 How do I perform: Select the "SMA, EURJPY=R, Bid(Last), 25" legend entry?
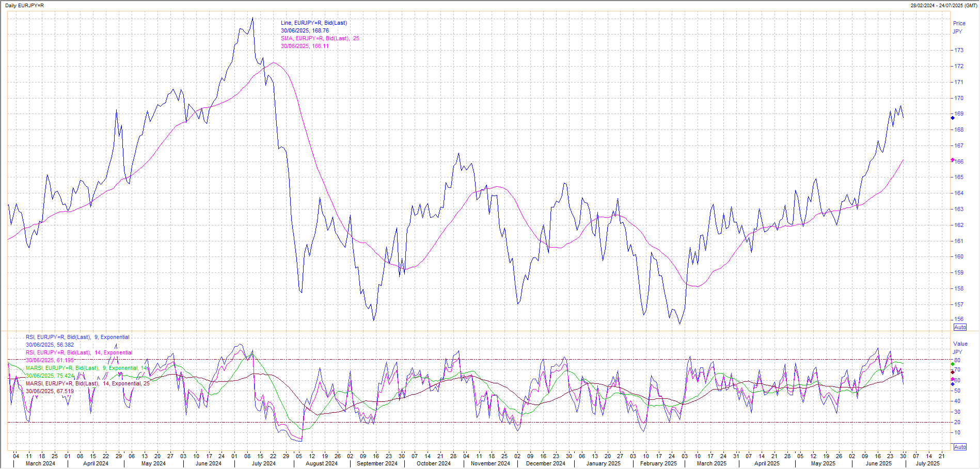(x=320, y=38)
